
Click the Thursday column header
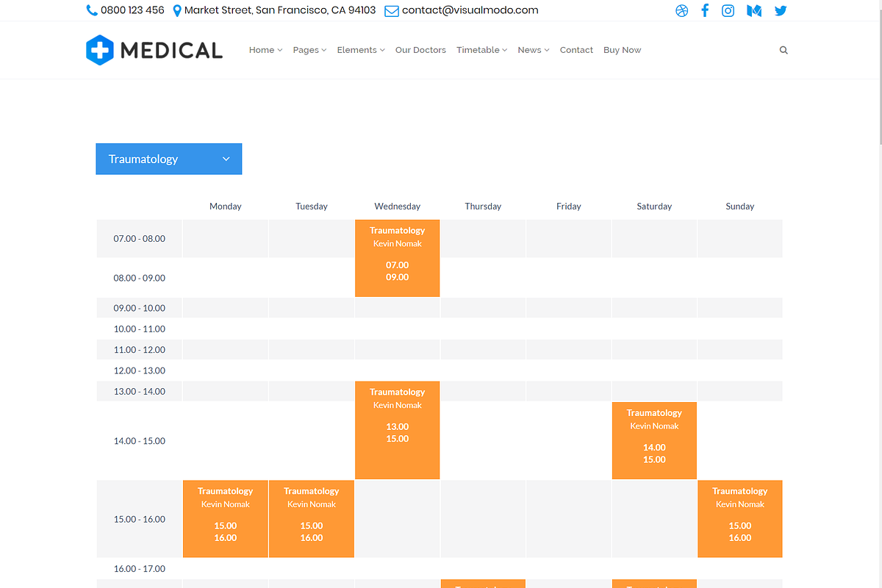coord(483,207)
